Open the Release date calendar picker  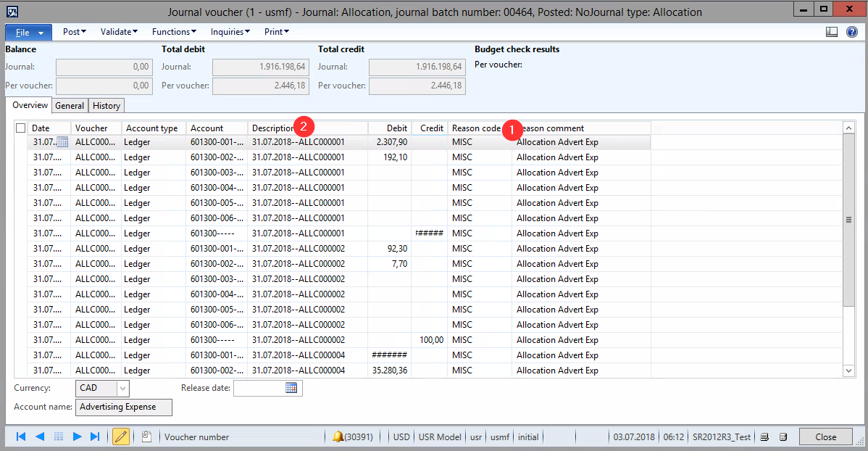coord(291,388)
